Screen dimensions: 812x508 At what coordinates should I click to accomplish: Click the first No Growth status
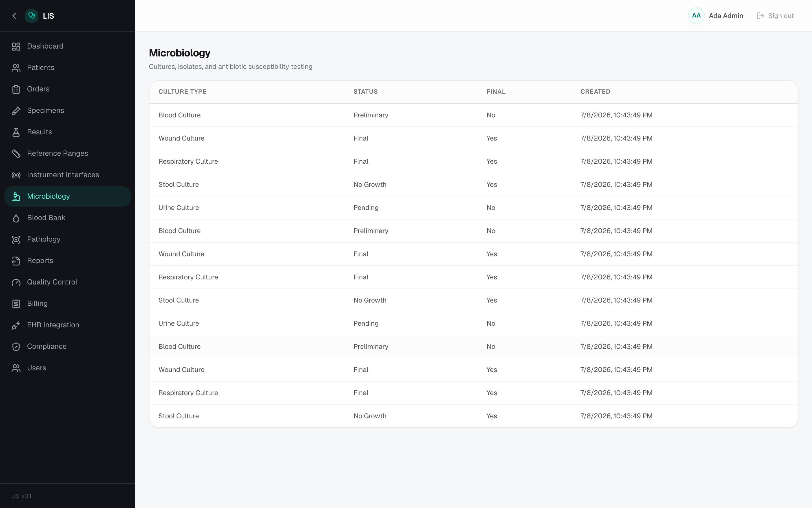[370, 185]
